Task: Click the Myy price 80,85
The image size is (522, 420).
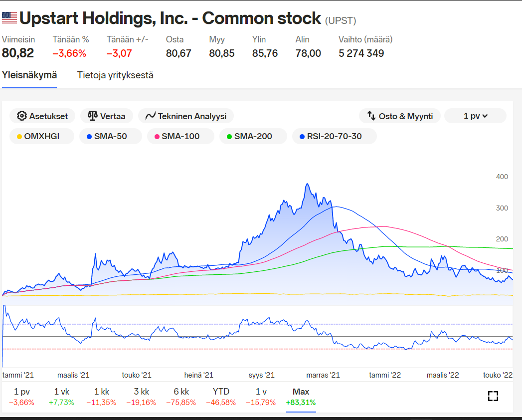Action: coord(222,53)
